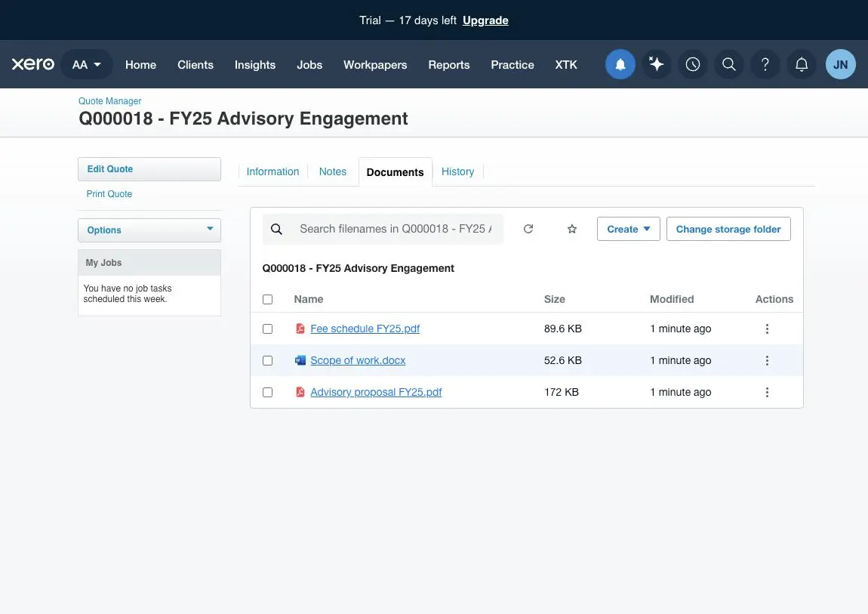Screen dimensions: 868x614
Task: Focus the Search filenames input field
Action: coord(396,230)
